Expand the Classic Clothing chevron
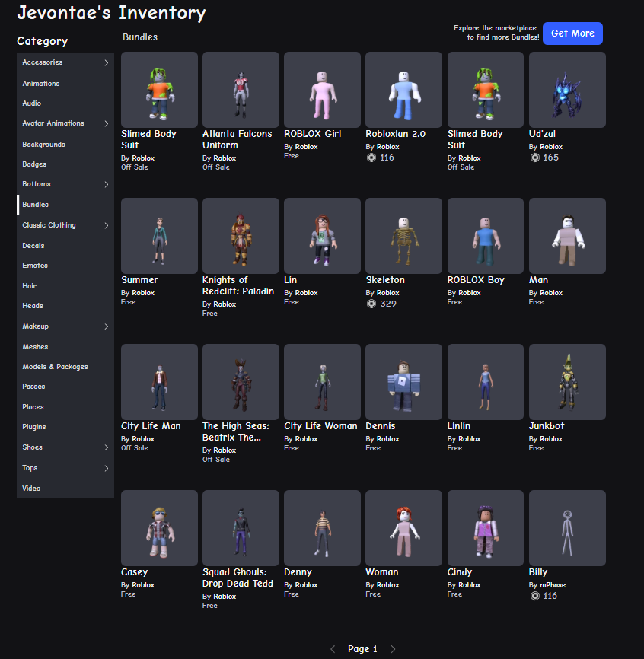Screen dimensions: 644x659 point(107,226)
